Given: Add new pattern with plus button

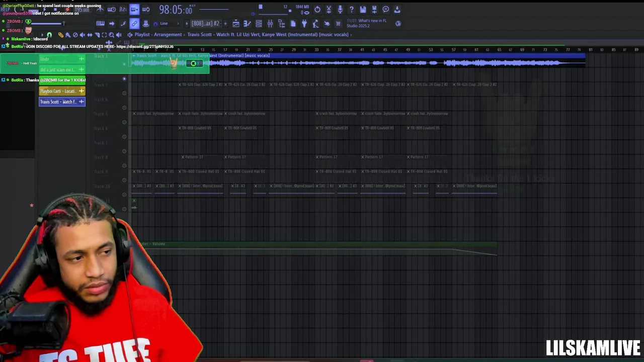Looking at the screenshot, I should 225,24.
